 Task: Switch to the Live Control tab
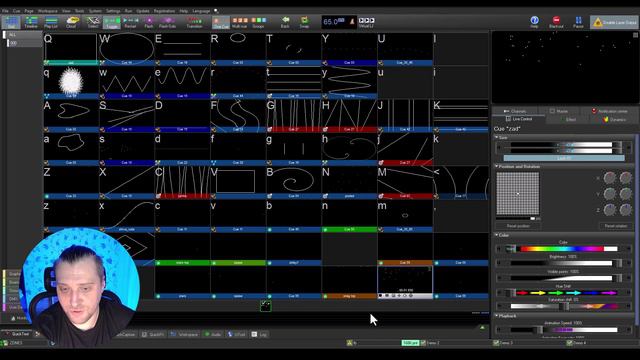519,119
